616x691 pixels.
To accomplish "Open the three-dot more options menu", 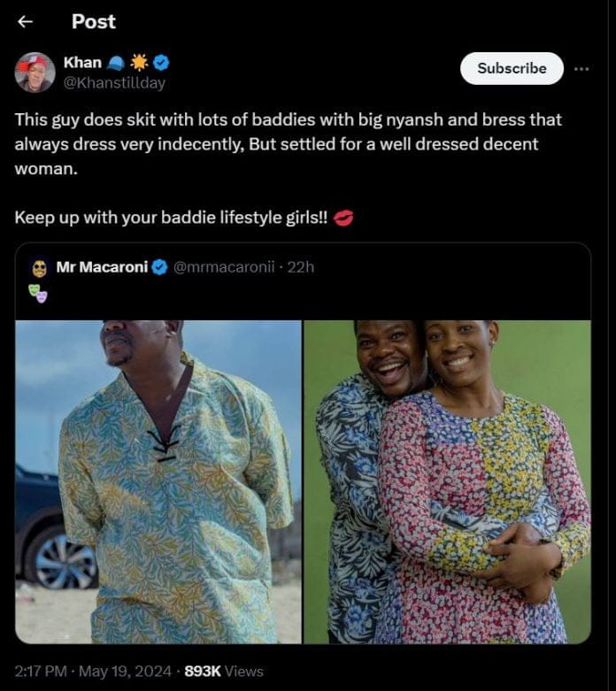I will [581, 69].
